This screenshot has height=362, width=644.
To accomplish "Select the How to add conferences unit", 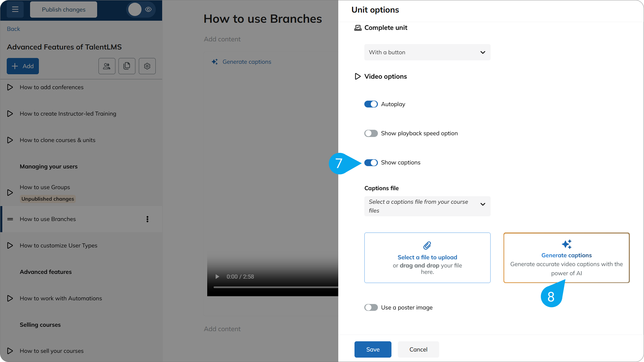I will pyautogui.click(x=51, y=87).
